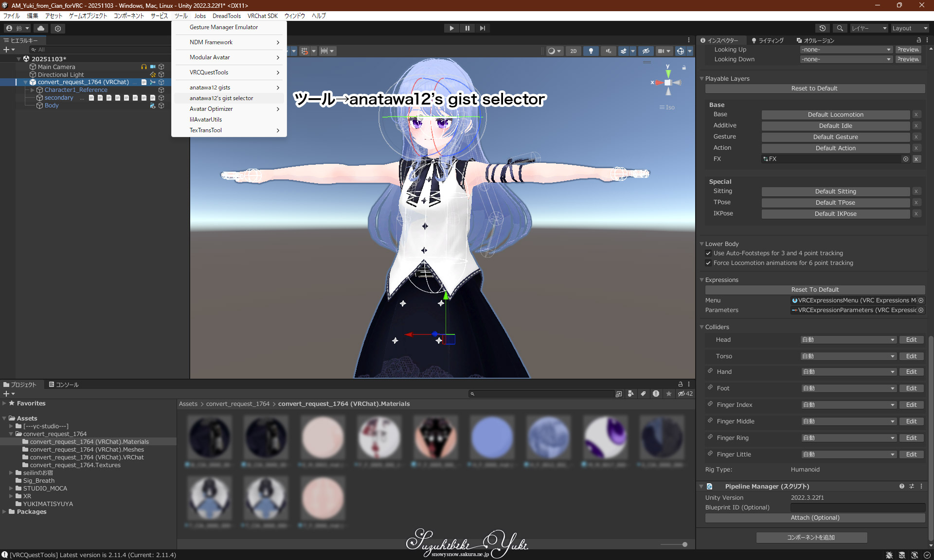Switch to the コンソール tab
Viewport: 934px width, 560px height.
(64, 385)
